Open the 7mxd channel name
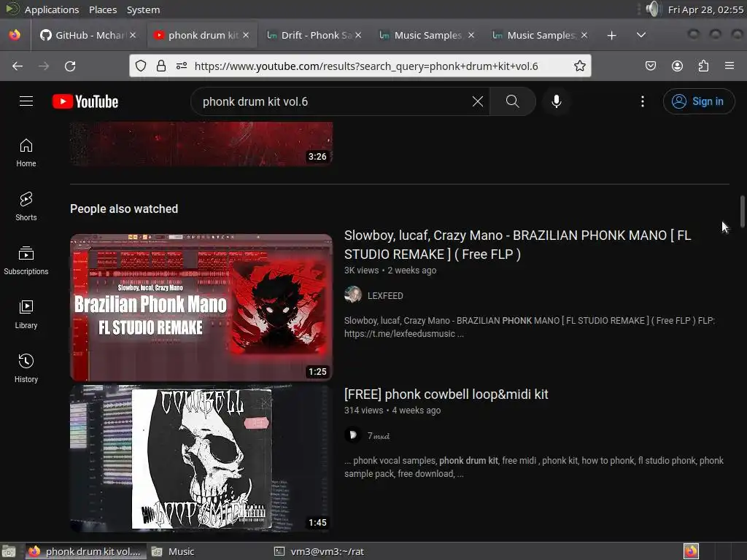 point(379,436)
